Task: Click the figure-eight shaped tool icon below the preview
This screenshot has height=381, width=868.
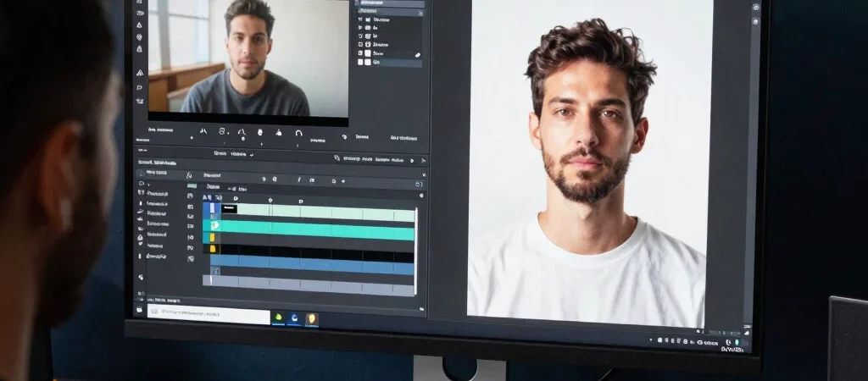Action: coord(222,131)
